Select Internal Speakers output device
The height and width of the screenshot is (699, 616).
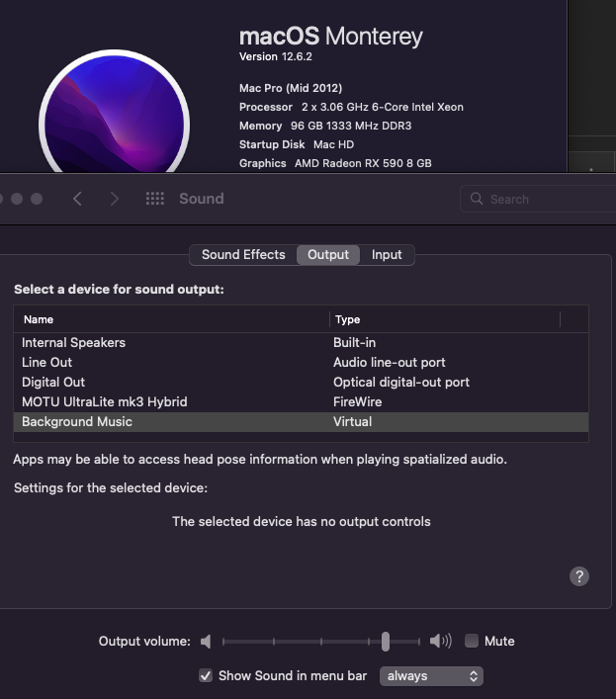click(x=301, y=342)
